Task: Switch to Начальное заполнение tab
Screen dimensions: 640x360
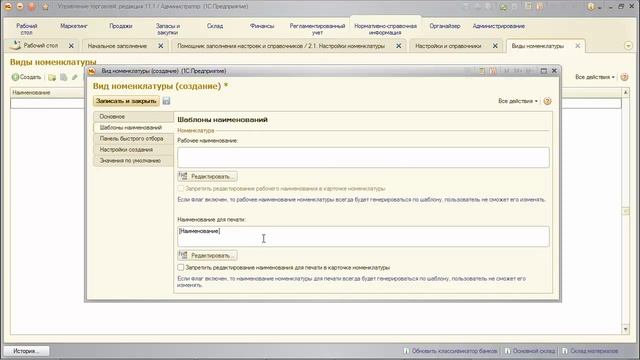Action: pyautogui.click(x=117, y=46)
